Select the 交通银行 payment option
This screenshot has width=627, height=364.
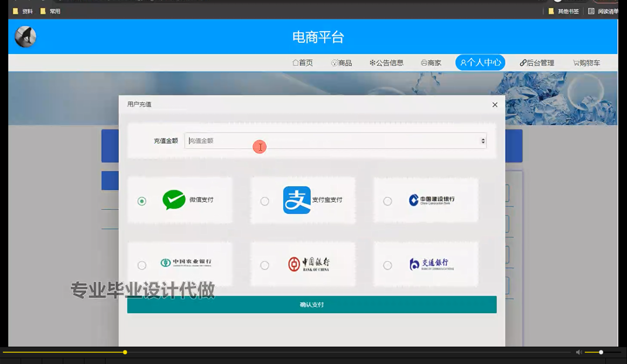[388, 265]
